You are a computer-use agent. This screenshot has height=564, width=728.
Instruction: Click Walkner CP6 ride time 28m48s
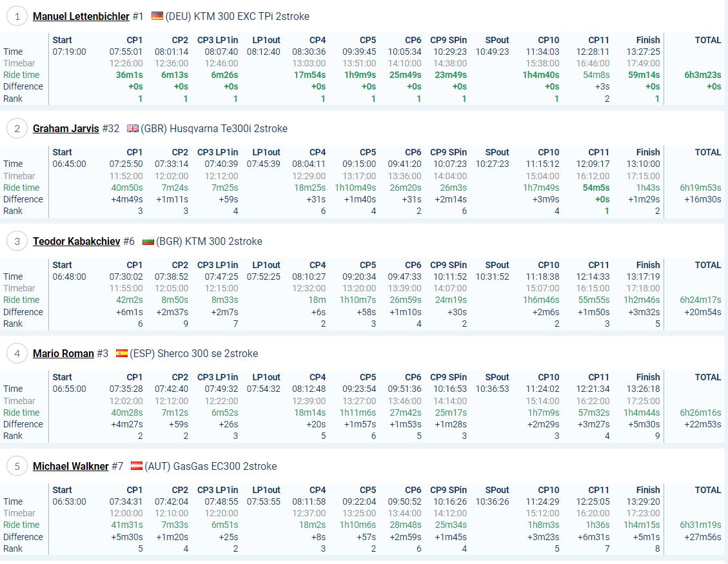tap(406, 525)
